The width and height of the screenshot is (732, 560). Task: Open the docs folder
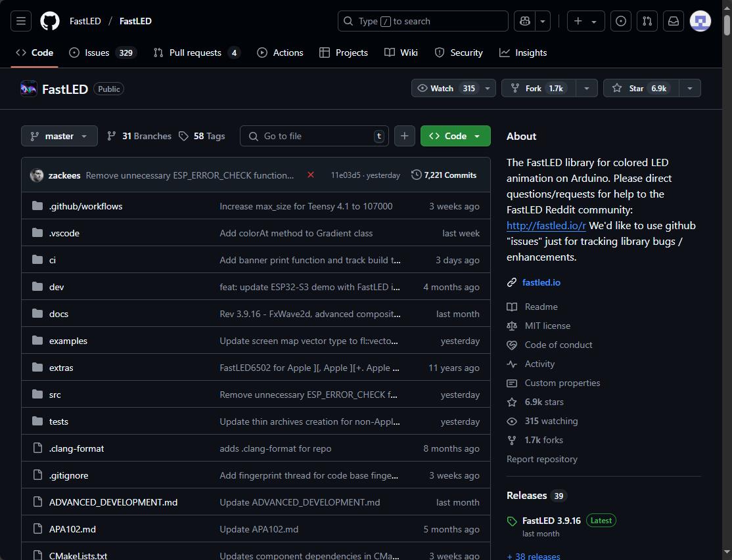59,314
